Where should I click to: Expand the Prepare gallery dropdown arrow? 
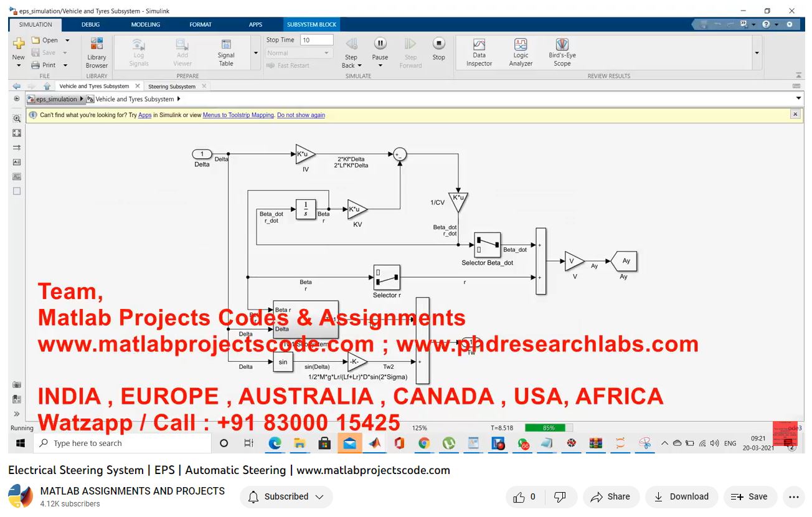tap(255, 53)
